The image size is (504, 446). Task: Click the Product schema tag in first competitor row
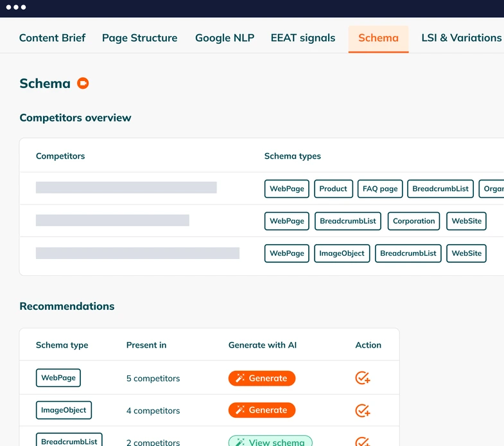coord(333,189)
